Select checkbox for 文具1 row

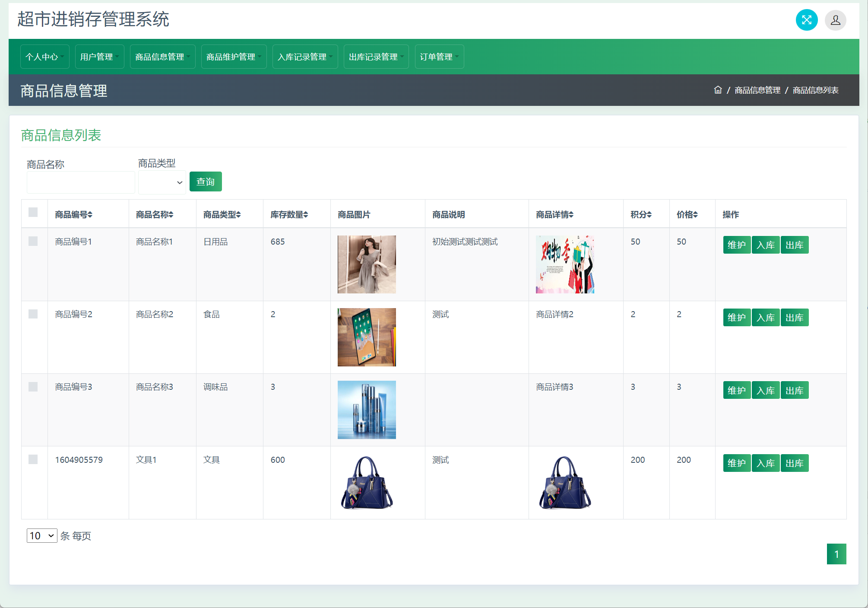click(33, 459)
